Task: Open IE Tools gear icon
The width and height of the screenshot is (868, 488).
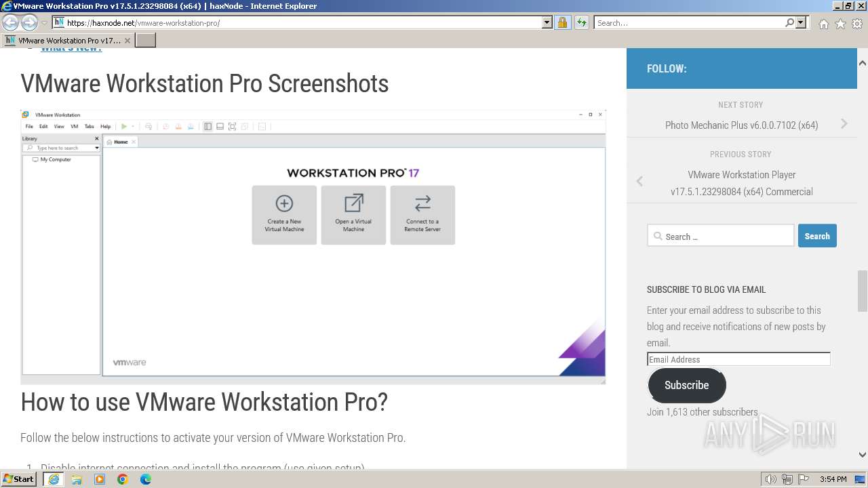Action: coord(857,24)
